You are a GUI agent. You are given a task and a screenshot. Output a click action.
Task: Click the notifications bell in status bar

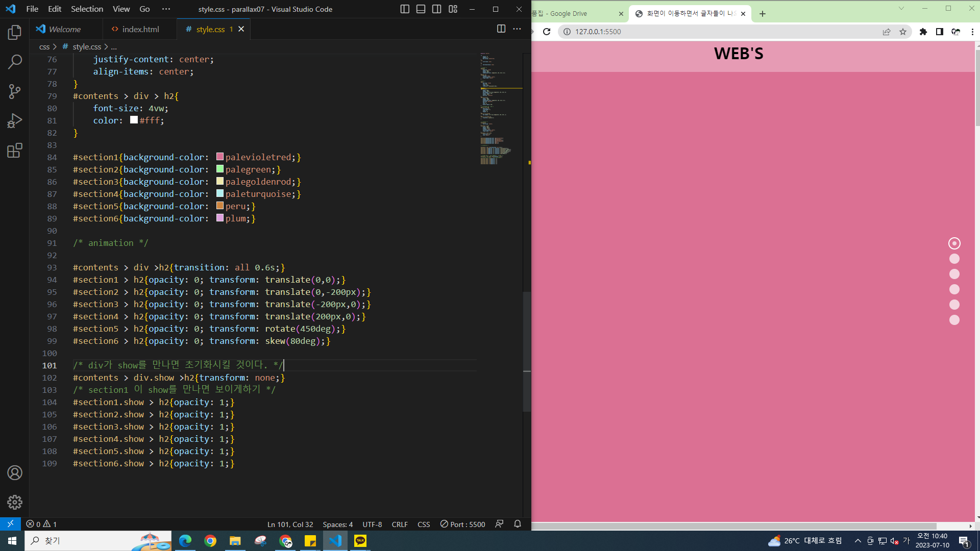pyautogui.click(x=517, y=524)
